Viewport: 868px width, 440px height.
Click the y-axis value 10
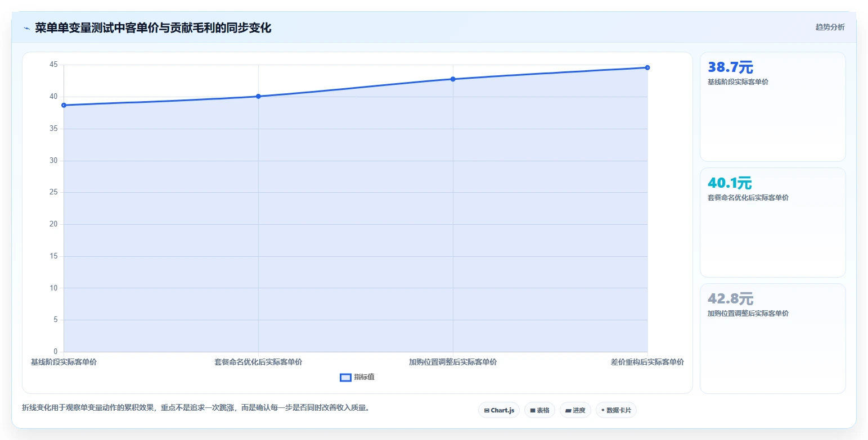[x=53, y=288]
